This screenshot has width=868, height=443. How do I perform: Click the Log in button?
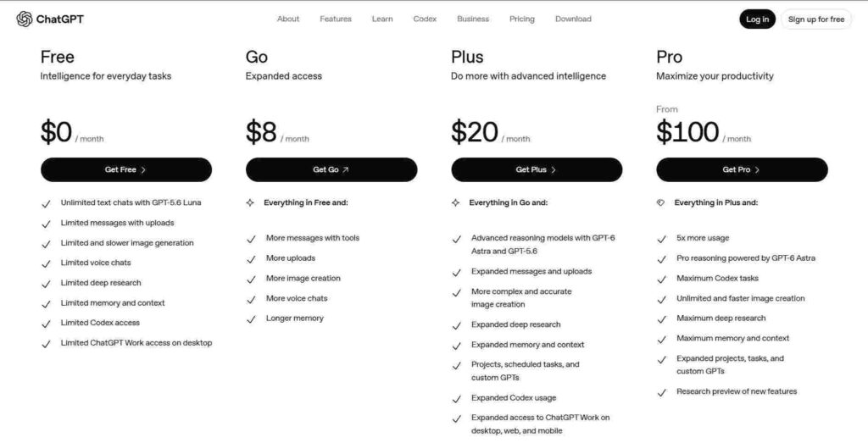(757, 19)
